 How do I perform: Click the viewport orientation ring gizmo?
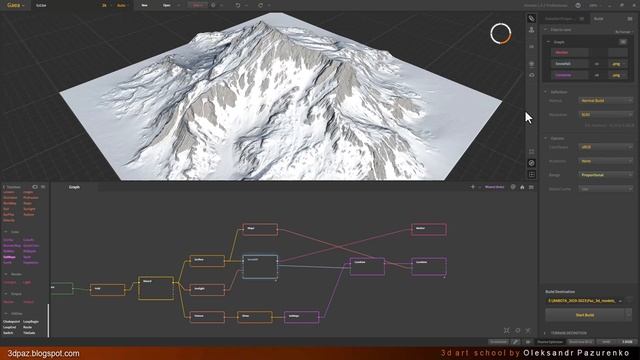pos(501,33)
